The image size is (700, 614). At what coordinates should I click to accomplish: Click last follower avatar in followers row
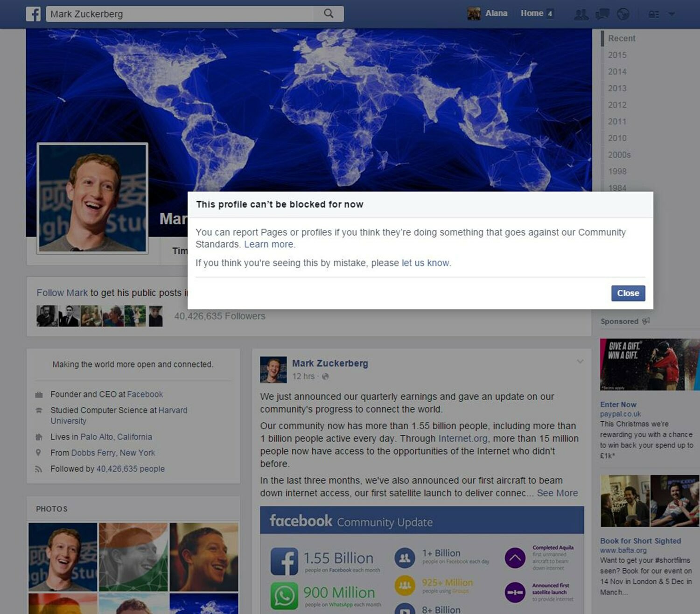tap(155, 316)
